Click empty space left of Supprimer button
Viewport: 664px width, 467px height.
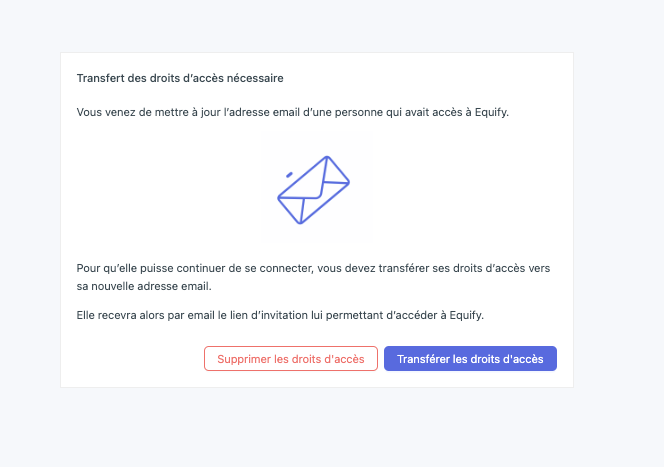(136, 359)
